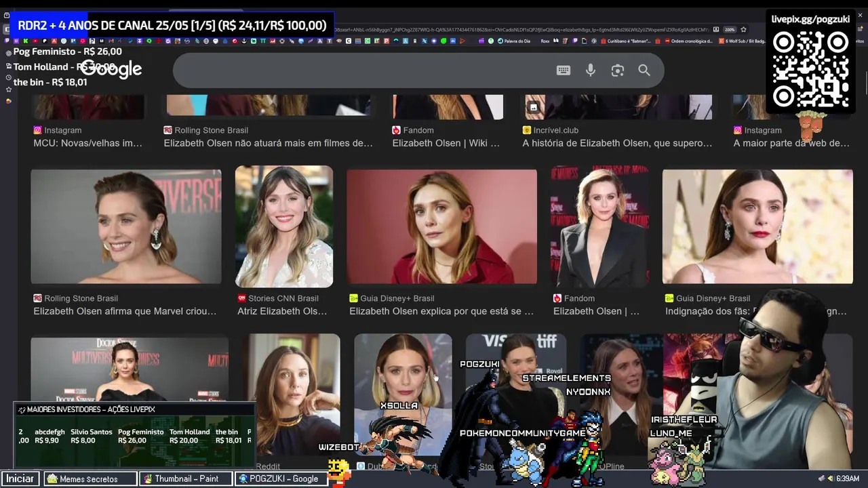This screenshot has width=868, height=488.
Task: Click 'Silvio Santos R$ 8,00' in investors panel
Action: pyautogui.click(x=92, y=436)
